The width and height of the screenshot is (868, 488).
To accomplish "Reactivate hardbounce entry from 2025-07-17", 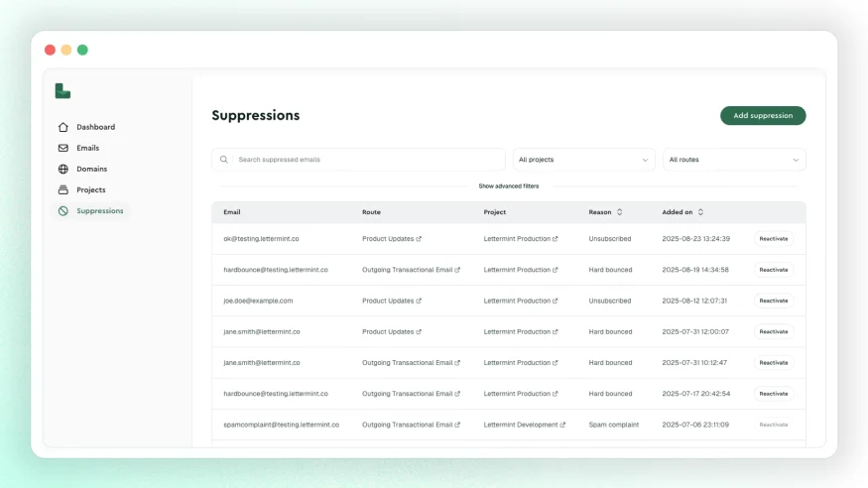I will (x=774, y=394).
